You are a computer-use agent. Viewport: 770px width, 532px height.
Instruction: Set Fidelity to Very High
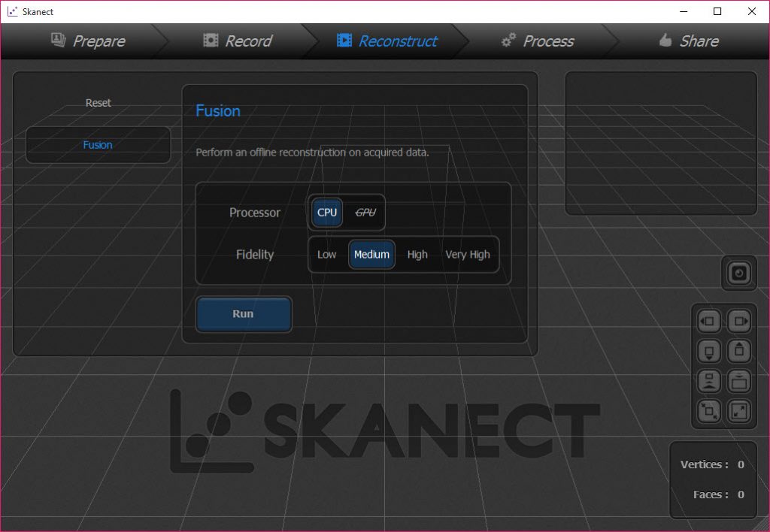468,255
